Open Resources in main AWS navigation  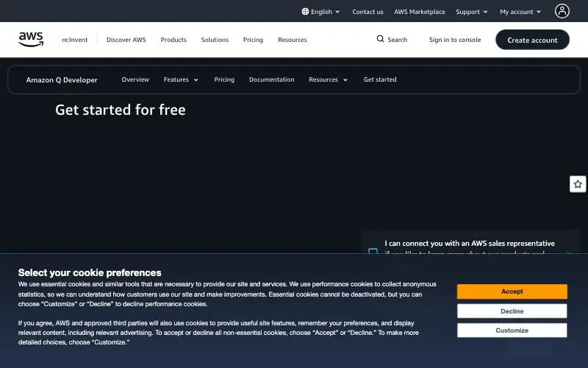(292, 40)
